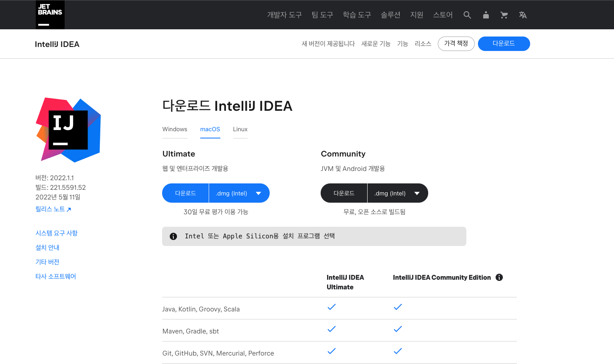Image resolution: width=614 pixels, height=364 pixels.
Task: Click the 버전: 2022.1.1 text
Action: (x=55, y=178)
